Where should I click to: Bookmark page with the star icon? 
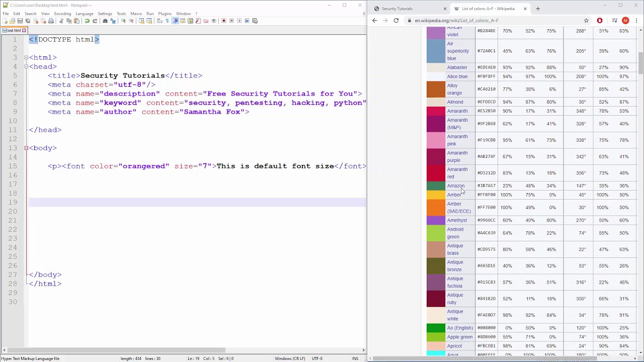[586, 21]
